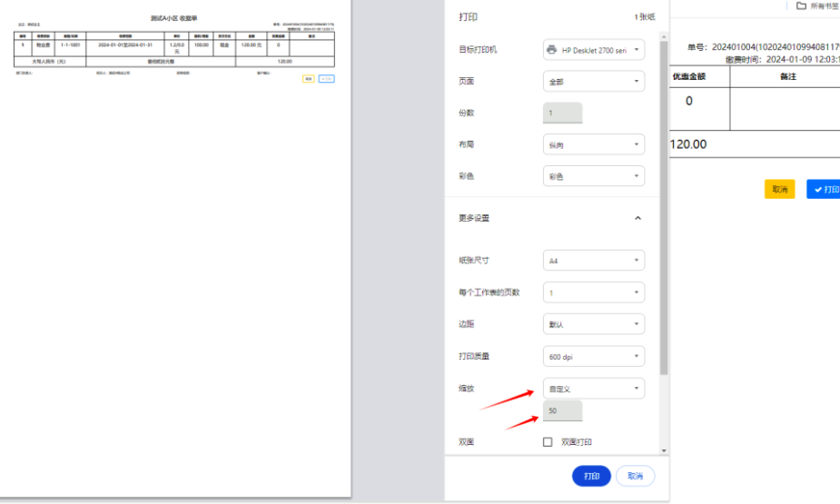Open the 所有书签 bookmarks folder icon

tap(801, 5)
